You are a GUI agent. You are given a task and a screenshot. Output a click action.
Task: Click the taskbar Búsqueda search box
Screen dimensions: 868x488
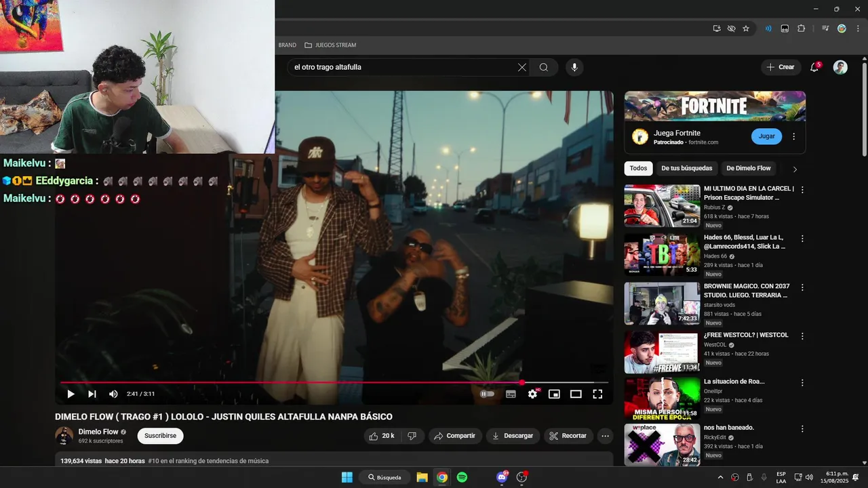pos(384,477)
